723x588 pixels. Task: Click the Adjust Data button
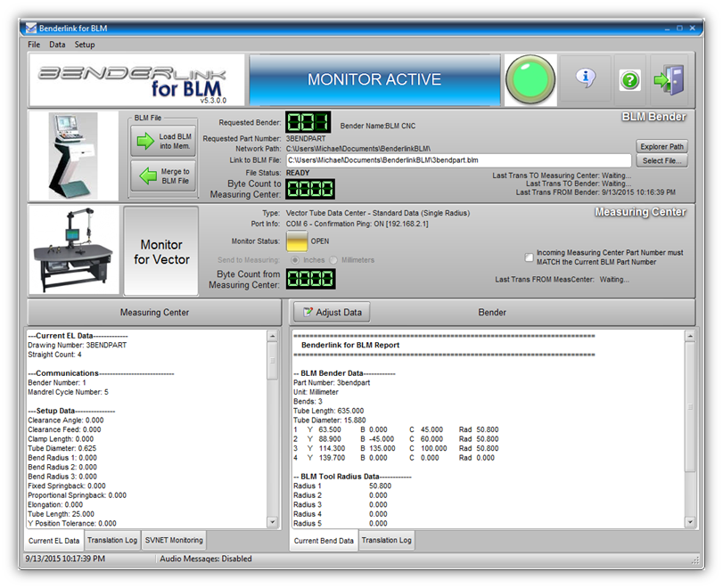(x=331, y=313)
